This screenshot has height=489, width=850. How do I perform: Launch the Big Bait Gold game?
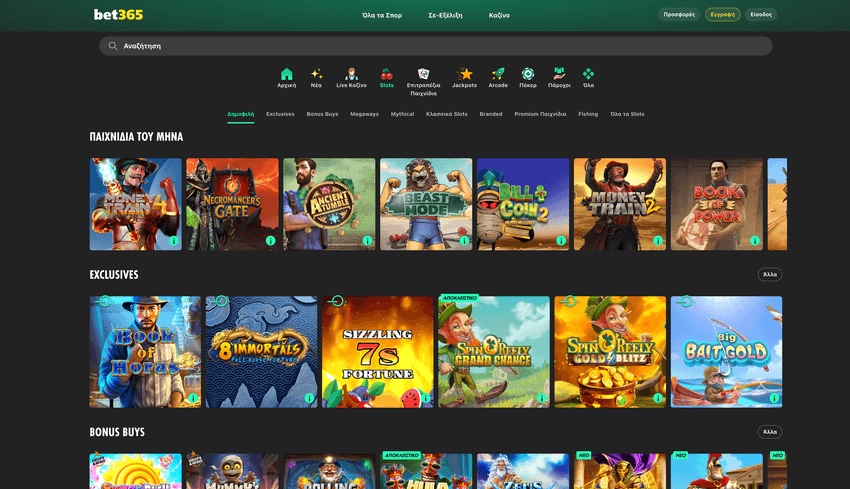click(x=726, y=352)
